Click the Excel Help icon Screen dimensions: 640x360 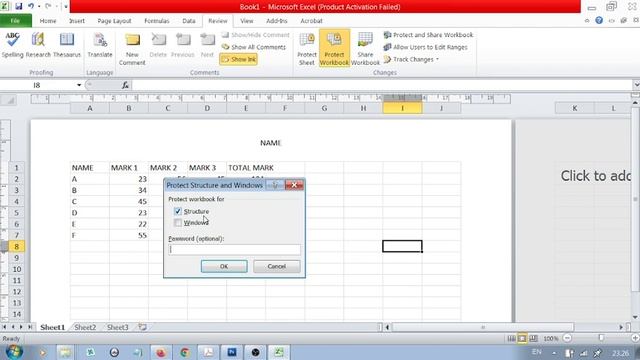point(599,20)
